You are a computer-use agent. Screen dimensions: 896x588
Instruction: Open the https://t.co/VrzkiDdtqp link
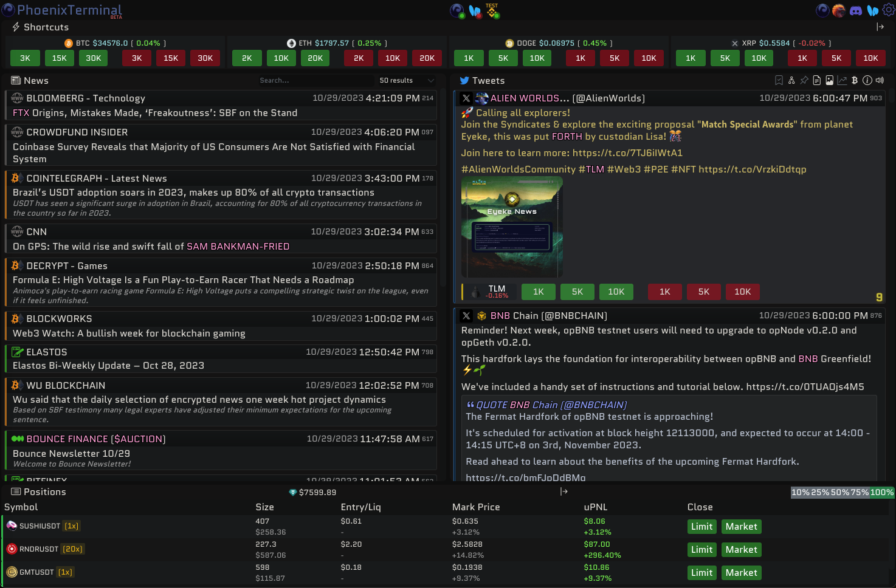coord(753,169)
